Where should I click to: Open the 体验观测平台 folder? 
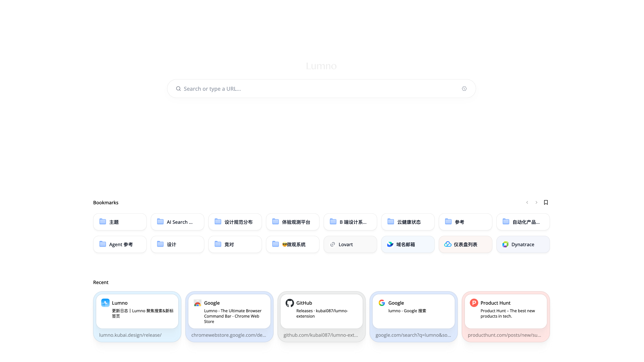pos(293,222)
